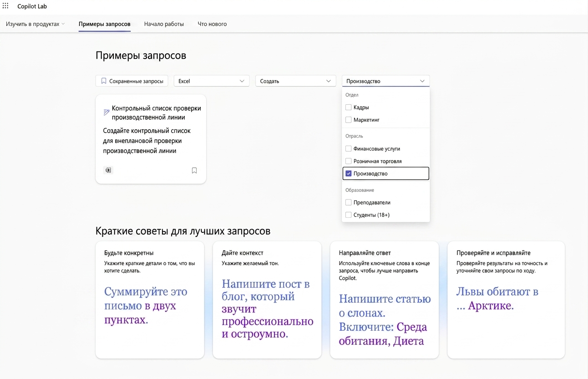Switch to the Примеры запросов tab
Screen dimensions: 588x379
(x=104, y=24)
